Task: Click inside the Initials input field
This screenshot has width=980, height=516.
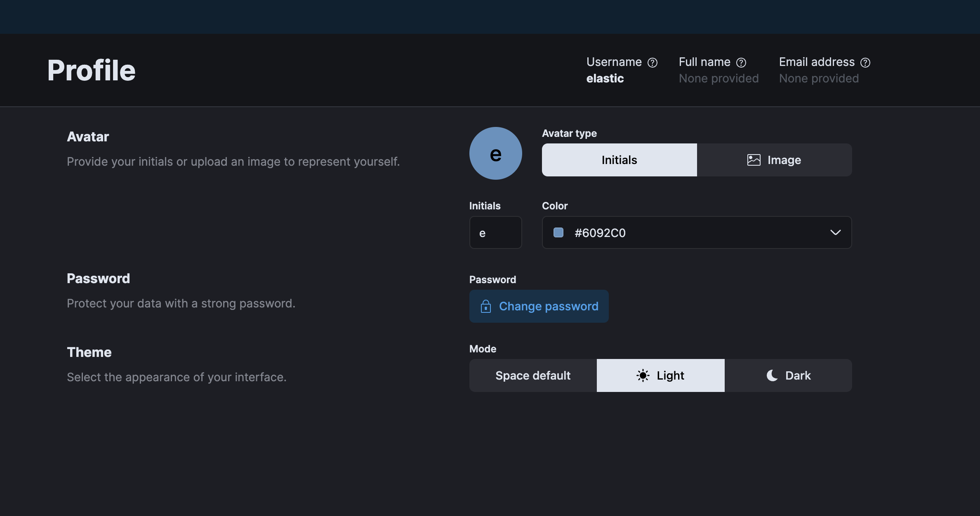Action: coord(496,232)
